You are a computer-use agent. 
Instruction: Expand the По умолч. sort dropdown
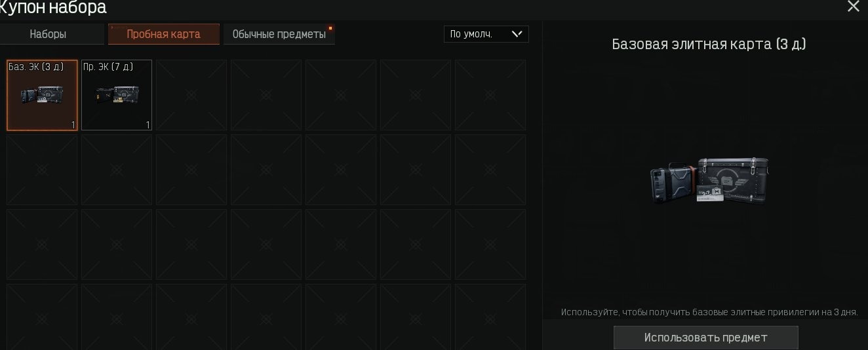click(486, 34)
